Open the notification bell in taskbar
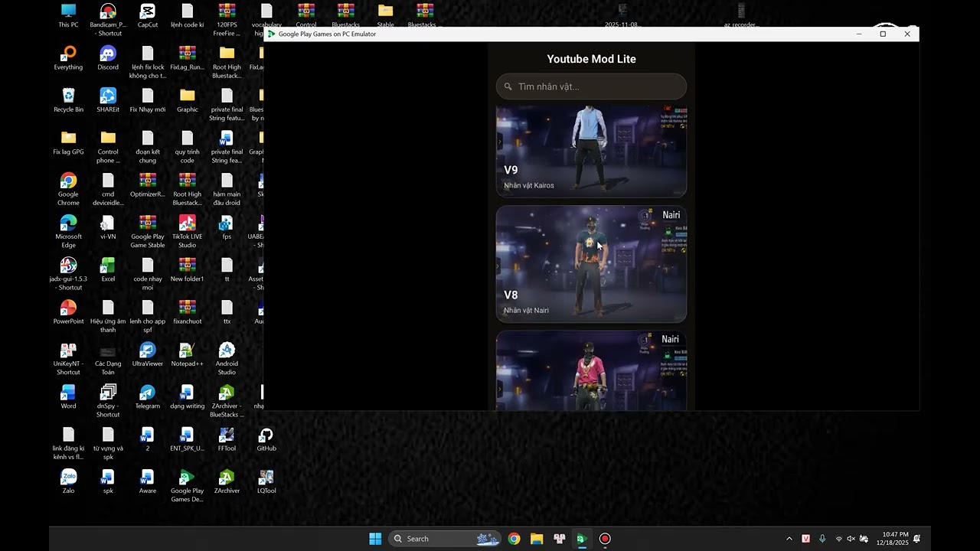 (x=916, y=539)
